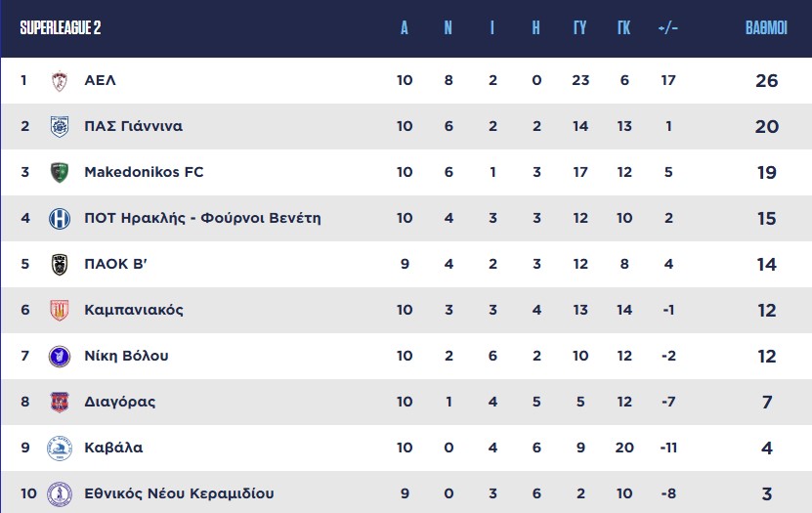Click the ΠΑΟΚ Β' black crest

[x=60, y=265]
